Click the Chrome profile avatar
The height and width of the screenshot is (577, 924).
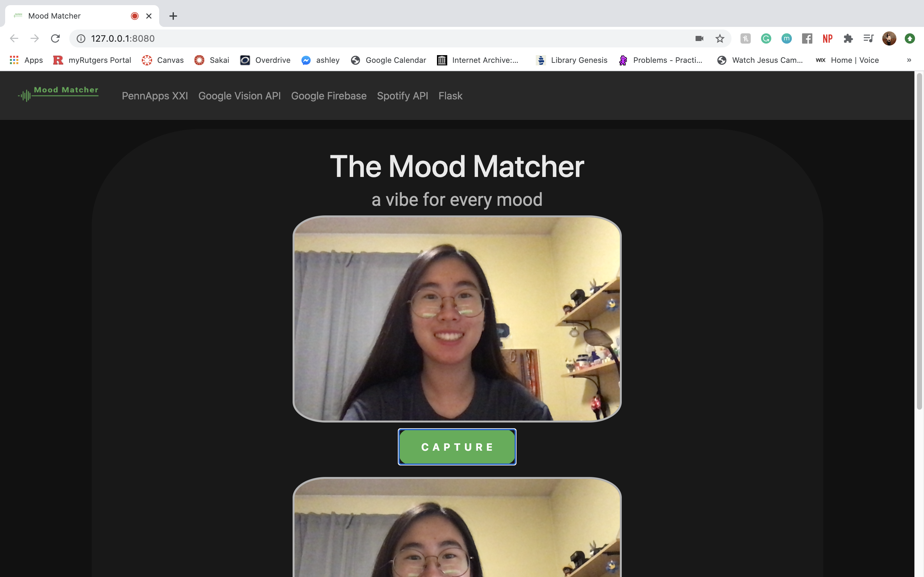[889, 38]
